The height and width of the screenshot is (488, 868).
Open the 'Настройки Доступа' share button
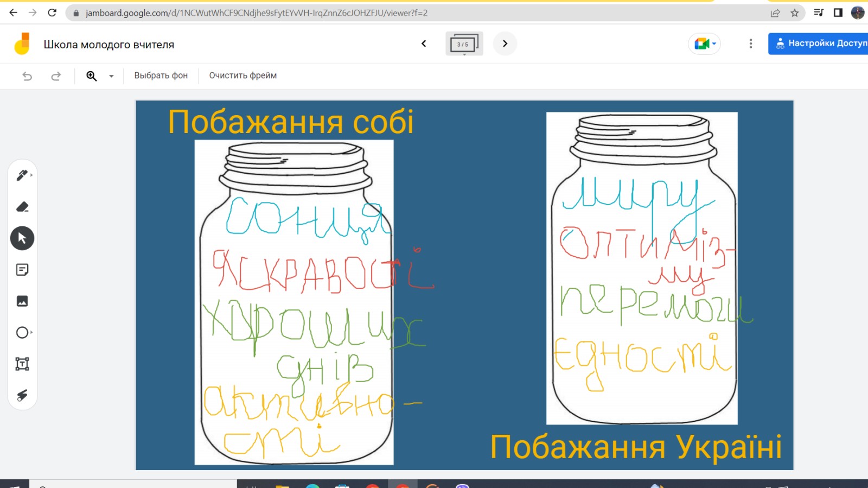pos(818,43)
